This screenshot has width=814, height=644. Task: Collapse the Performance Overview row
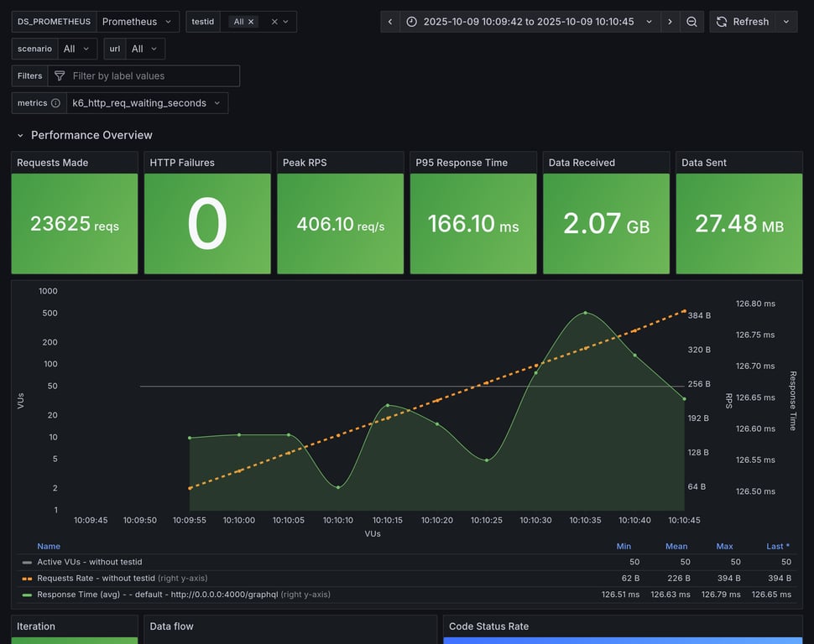(20, 135)
